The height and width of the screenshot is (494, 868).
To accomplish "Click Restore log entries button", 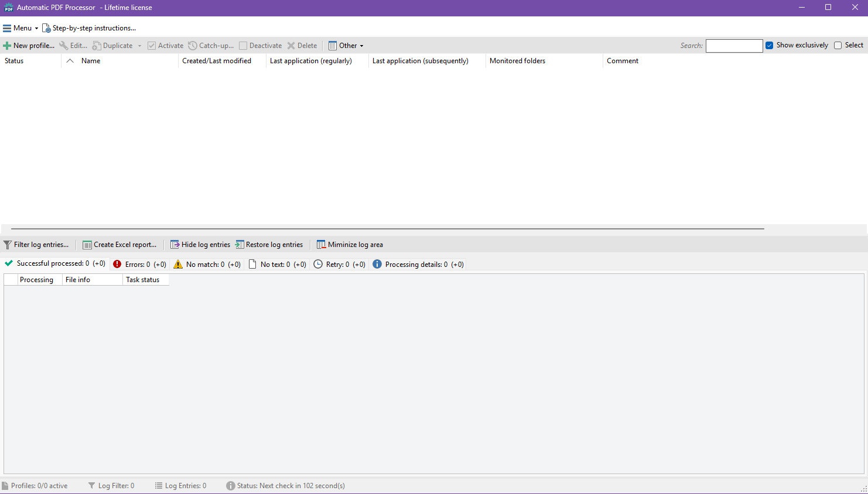I will [269, 245].
